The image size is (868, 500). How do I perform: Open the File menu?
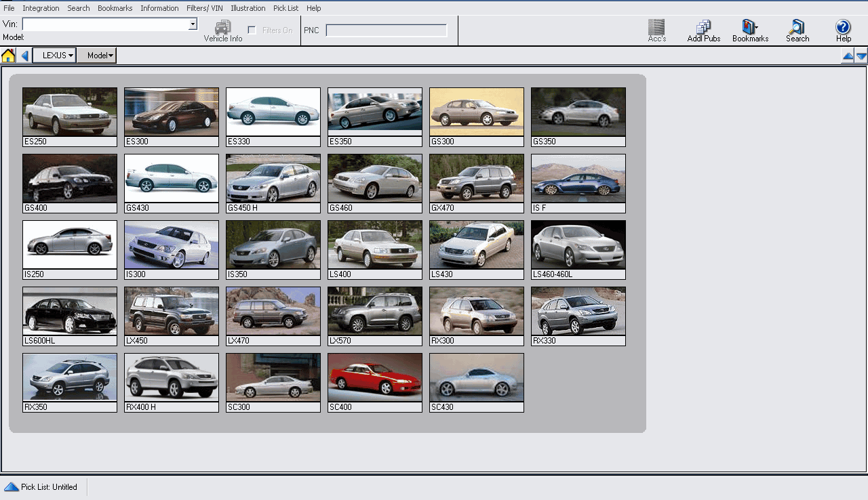(9, 8)
